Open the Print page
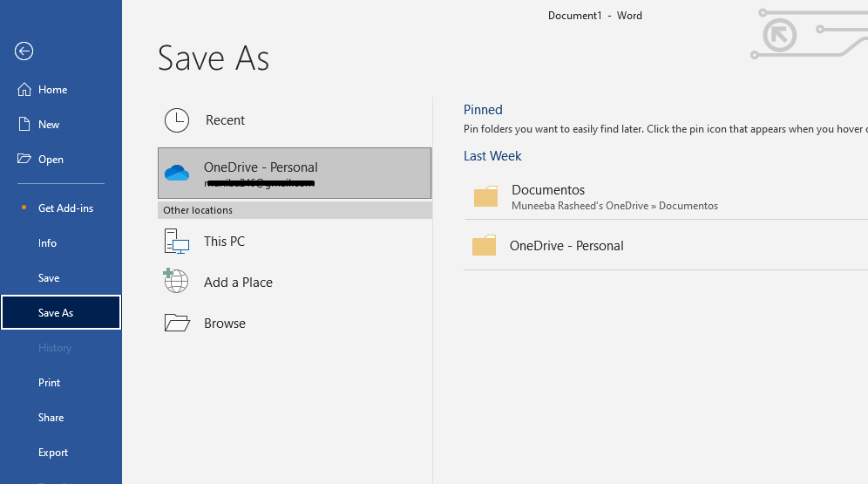The height and width of the screenshot is (484, 868). pos(50,383)
